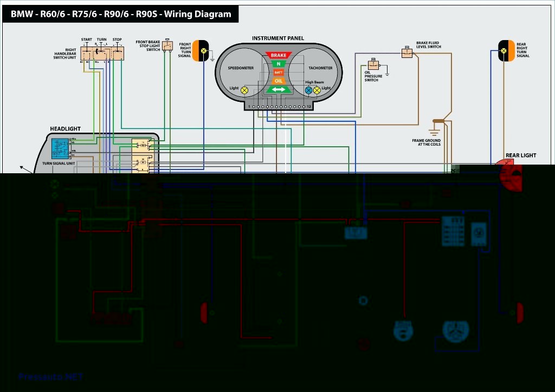Click the speedometer light bulb

coord(244,90)
